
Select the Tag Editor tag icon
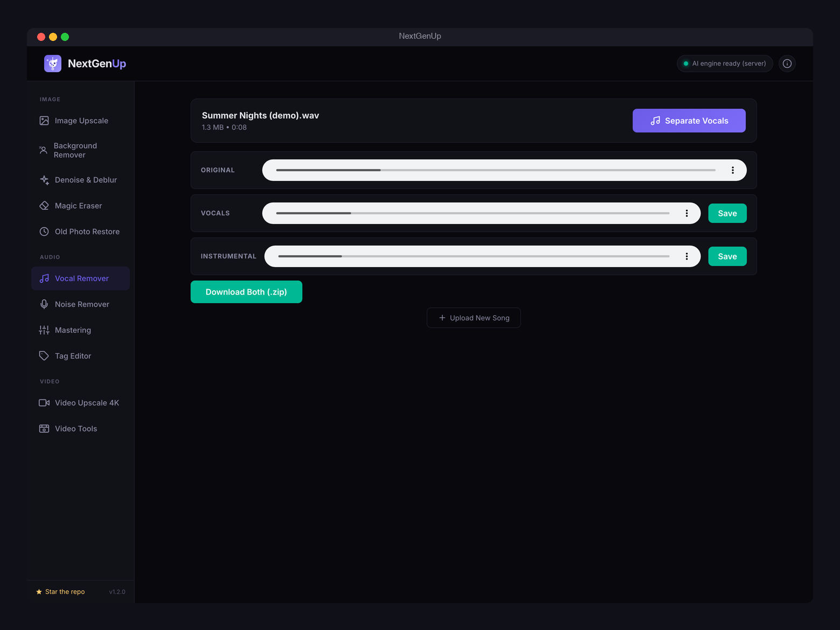[44, 356]
